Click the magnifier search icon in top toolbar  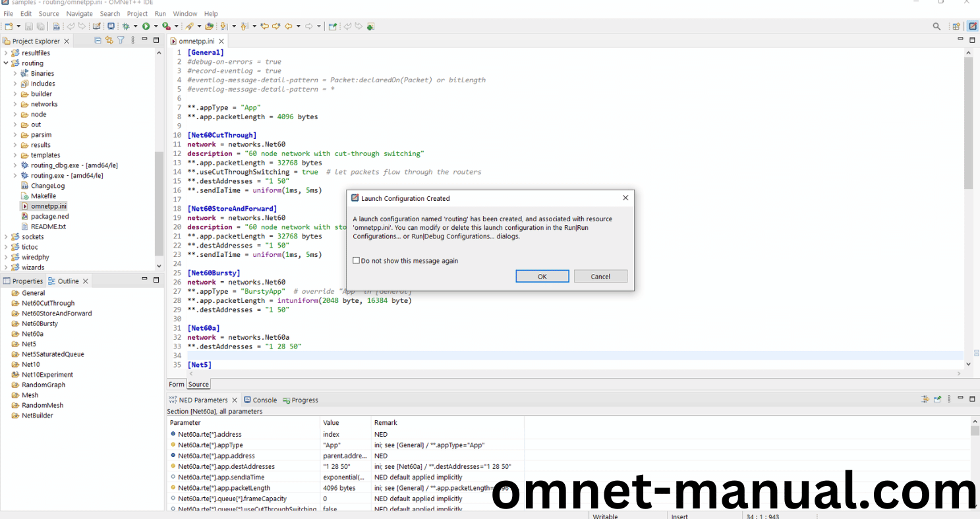click(x=937, y=26)
